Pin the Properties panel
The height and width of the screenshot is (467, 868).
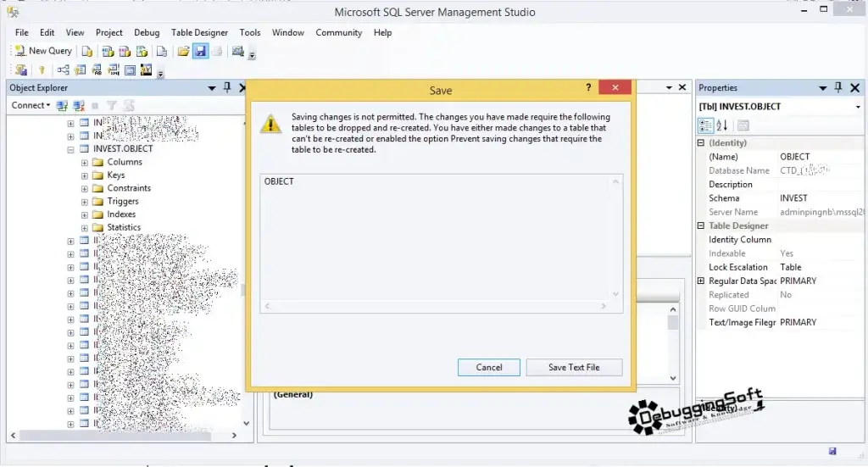pos(838,87)
